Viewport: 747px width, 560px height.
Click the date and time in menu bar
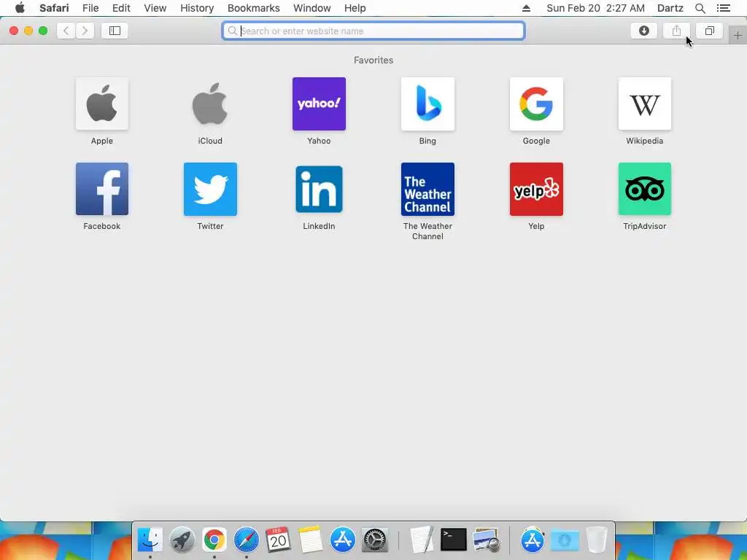pyautogui.click(x=595, y=8)
